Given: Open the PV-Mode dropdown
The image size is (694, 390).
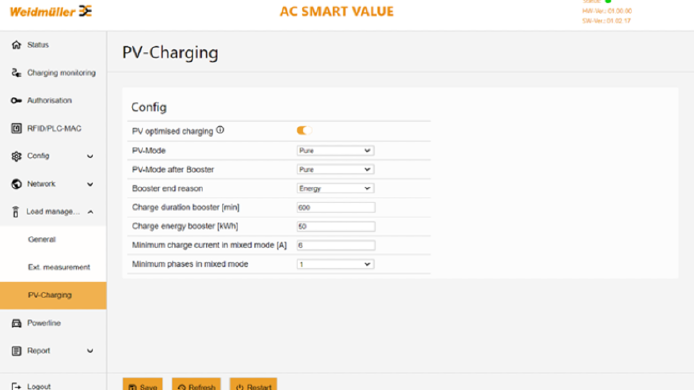Looking at the screenshot, I should click(335, 151).
